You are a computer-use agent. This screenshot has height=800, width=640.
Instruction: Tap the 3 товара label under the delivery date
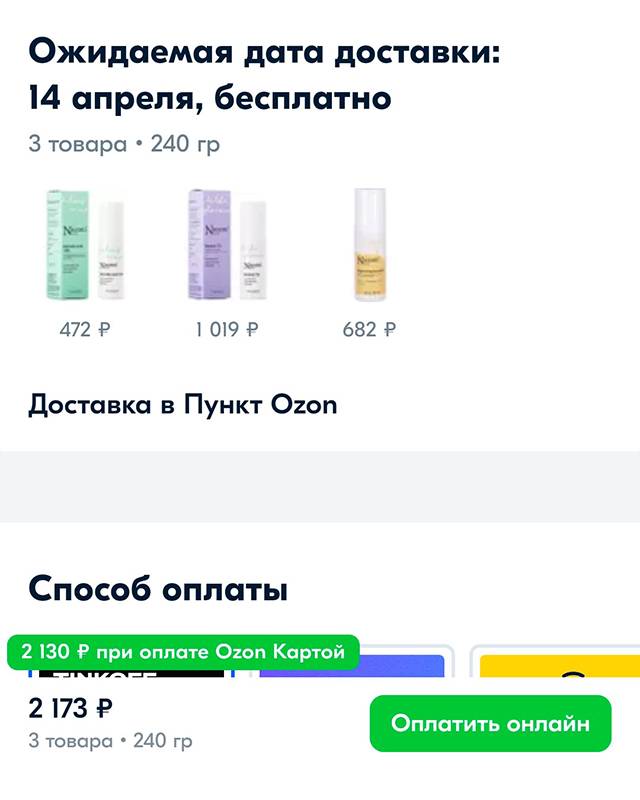(78, 144)
